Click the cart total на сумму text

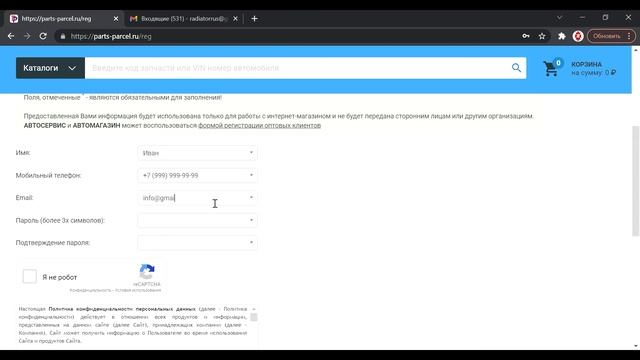(593, 73)
